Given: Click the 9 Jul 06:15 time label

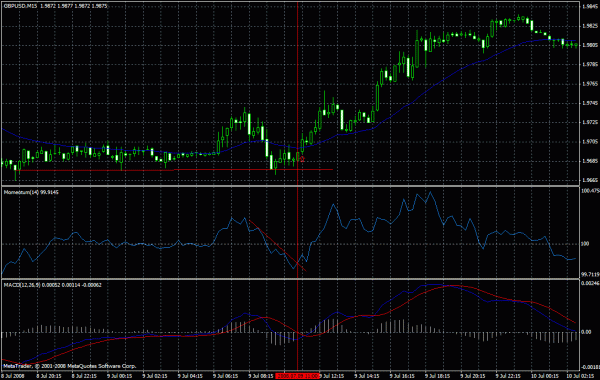Looking at the screenshot, I should pos(225,376).
